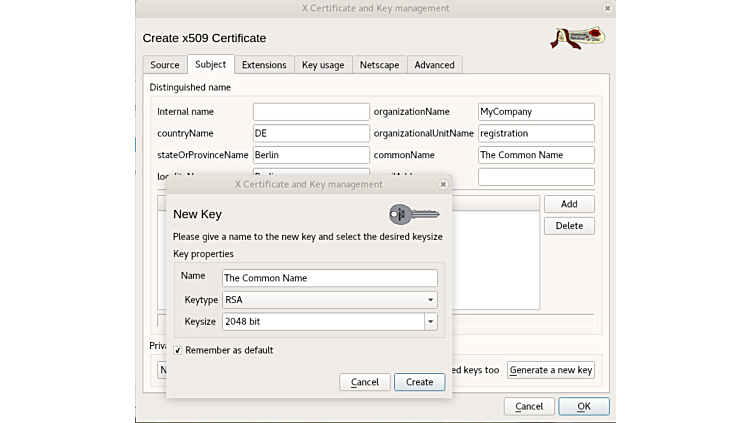Go to the Netscape tab

point(379,65)
